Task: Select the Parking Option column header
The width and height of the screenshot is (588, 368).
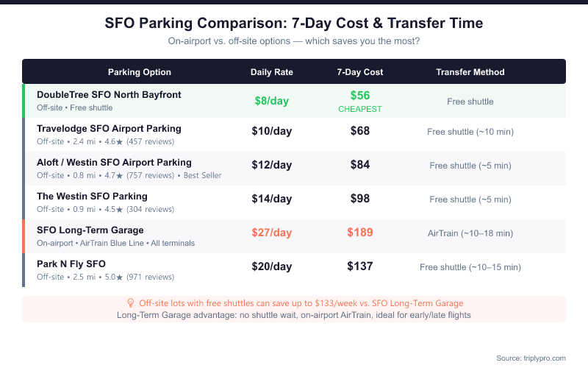Action: pos(140,72)
